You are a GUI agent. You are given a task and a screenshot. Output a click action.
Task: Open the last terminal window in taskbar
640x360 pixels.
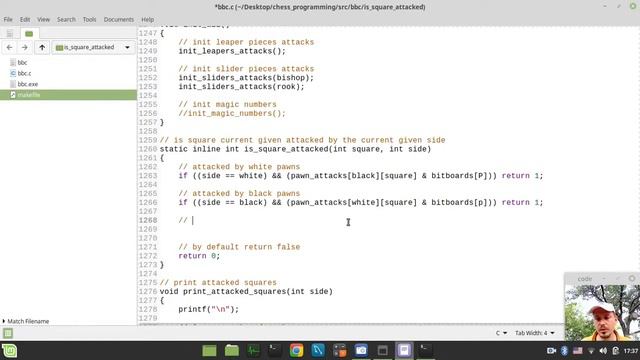point(426,351)
